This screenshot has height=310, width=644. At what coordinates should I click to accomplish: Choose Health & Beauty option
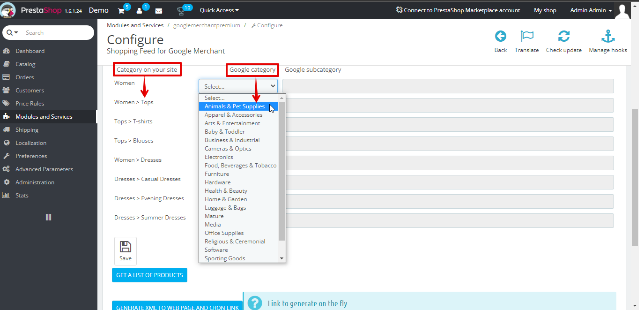click(x=238, y=191)
